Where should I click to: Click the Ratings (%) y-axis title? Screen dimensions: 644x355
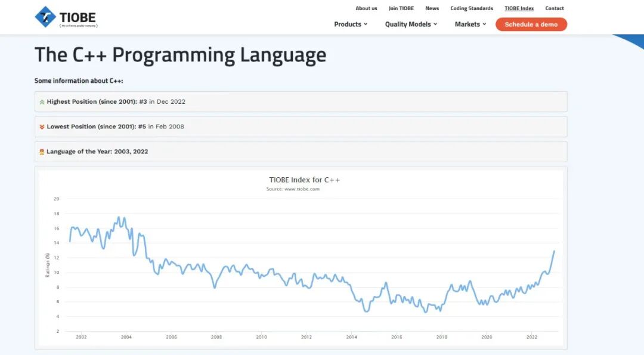point(47,266)
